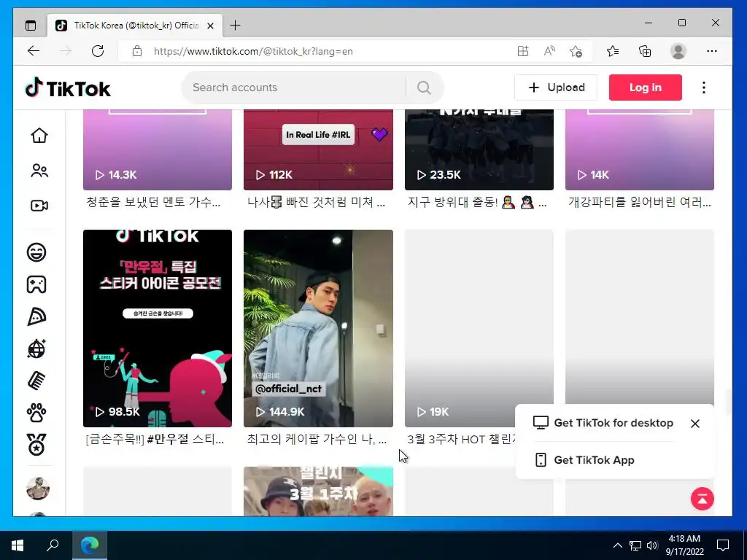Screen dimensions: 747x560
Task: Open the Collections icon in Edge toolbar
Action: click(645, 51)
